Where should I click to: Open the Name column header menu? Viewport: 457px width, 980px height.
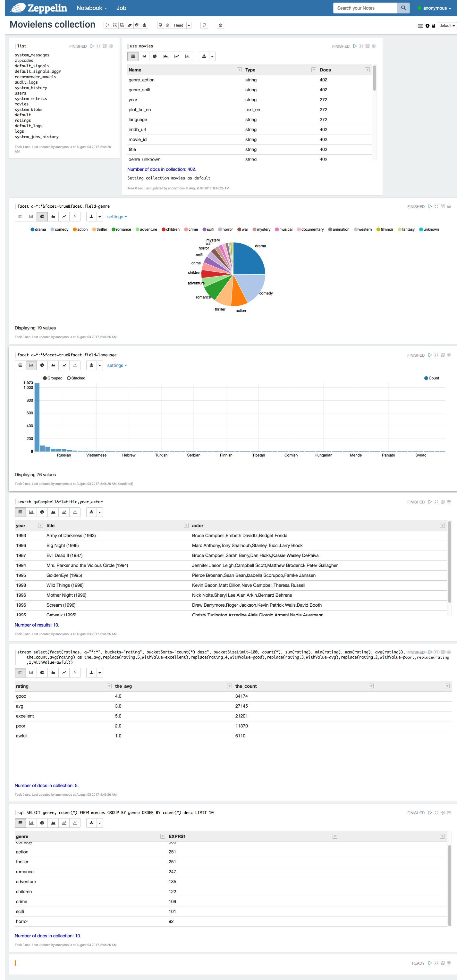tap(240, 70)
